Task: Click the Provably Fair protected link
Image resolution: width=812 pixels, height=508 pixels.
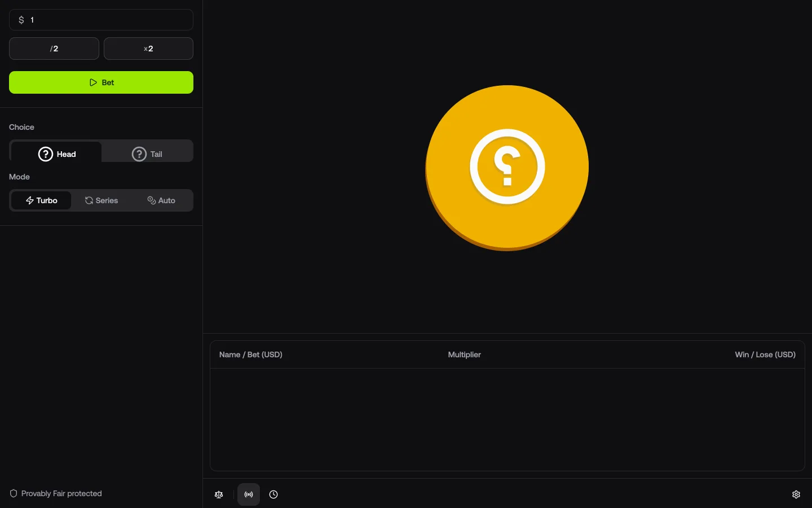Action: 56,493
